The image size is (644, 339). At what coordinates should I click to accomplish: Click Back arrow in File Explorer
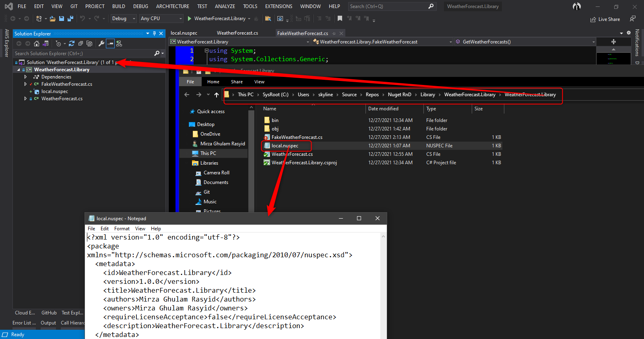187,95
